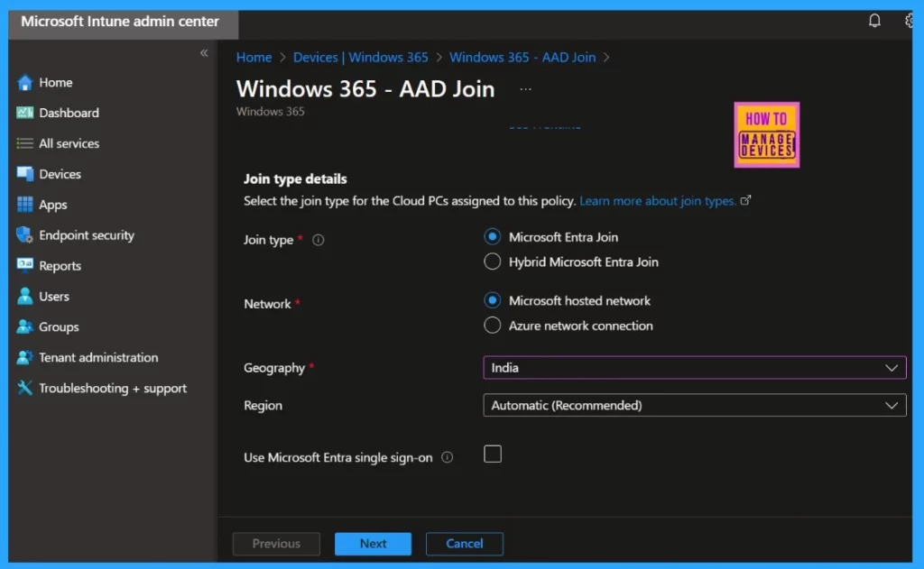Open Home from the sidebar menu

[x=55, y=82]
